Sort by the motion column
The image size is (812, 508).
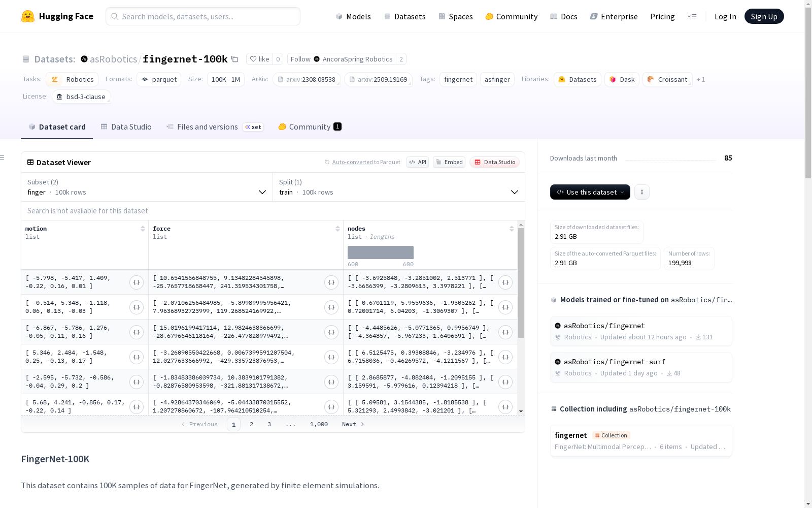(x=143, y=229)
